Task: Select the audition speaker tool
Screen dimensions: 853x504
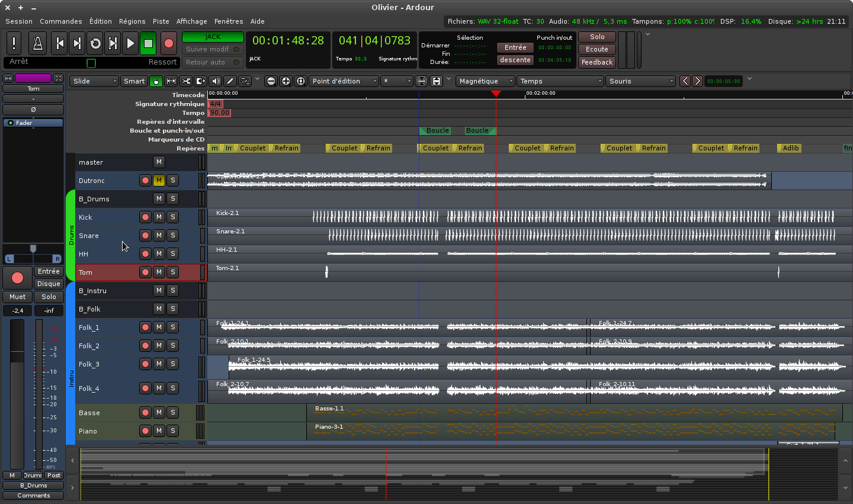Action: click(216, 81)
